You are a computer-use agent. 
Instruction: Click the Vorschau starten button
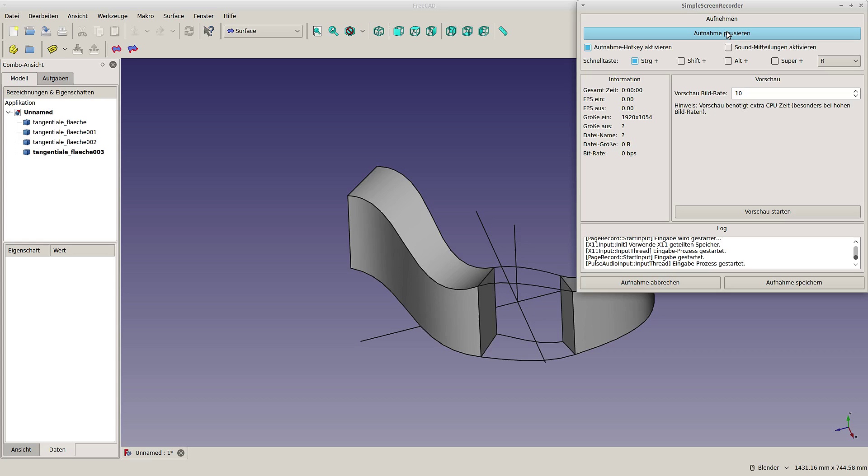tap(767, 212)
